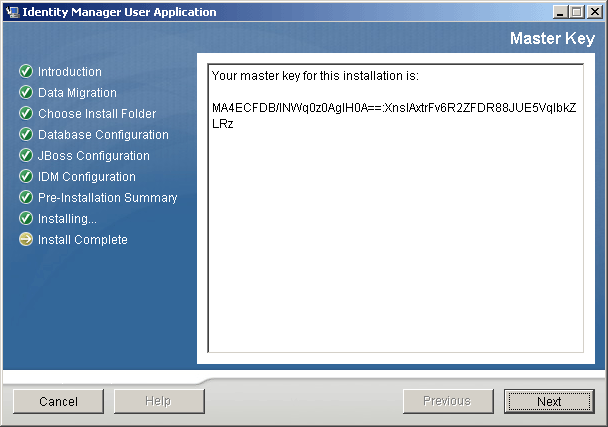
Task: Click the IDM Configuration checkmark icon
Action: pyautogui.click(x=26, y=176)
